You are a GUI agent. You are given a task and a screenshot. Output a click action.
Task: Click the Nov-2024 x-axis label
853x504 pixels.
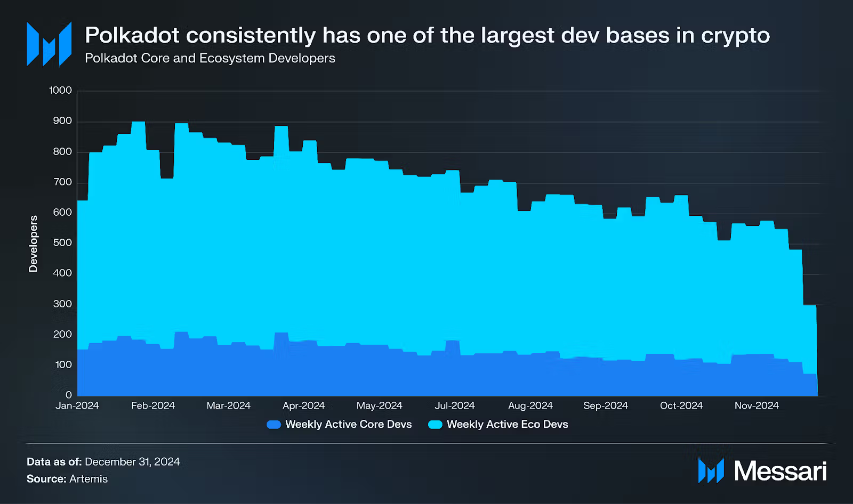(757, 406)
